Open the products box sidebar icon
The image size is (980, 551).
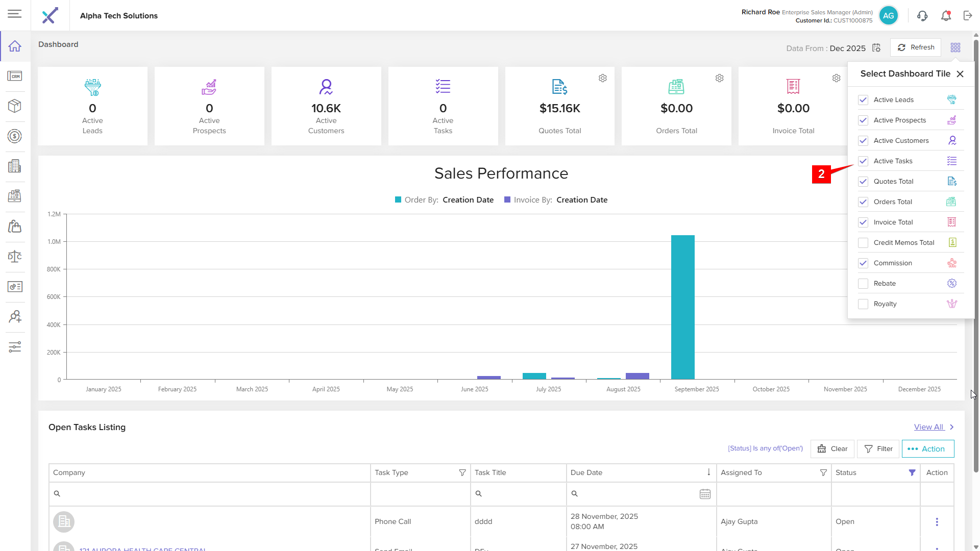tap(15, 106)
